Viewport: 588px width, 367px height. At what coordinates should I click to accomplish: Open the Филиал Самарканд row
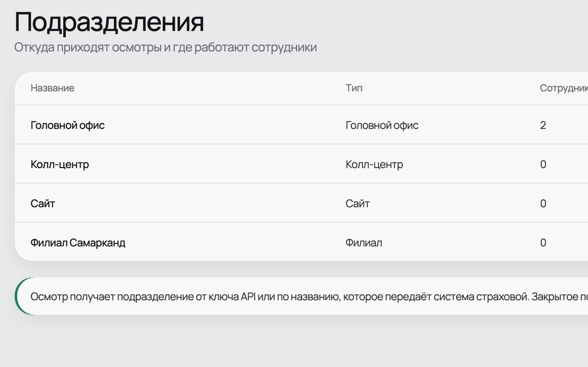click(x=301, y=242)
